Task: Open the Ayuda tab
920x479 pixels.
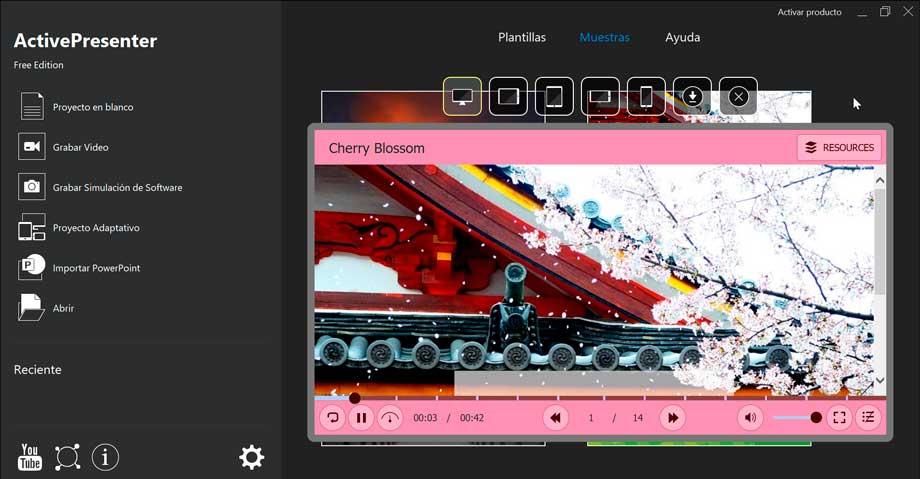Action: (682, 38)
